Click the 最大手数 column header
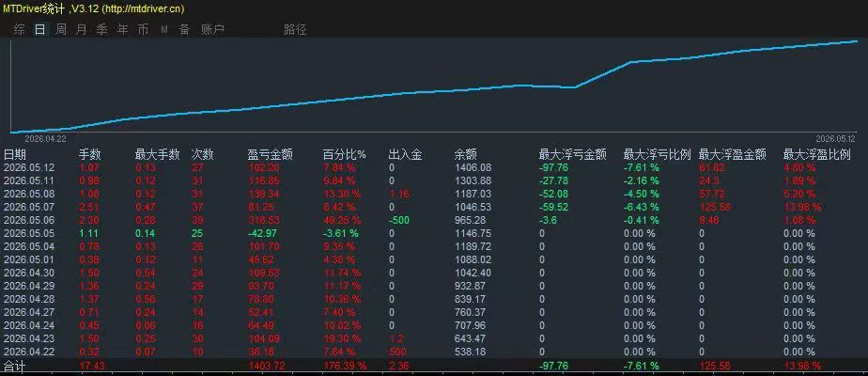The height and width of the screenshot is (376, 868). coord(158,154)
